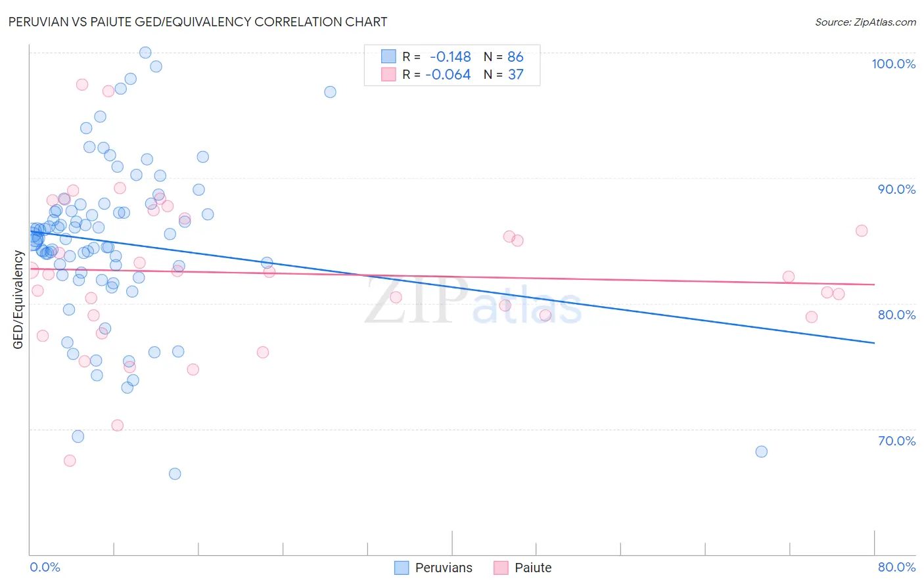Click the 100.0% y-axis label
This screenshot has height=586, width=924.
(x=893, y=64)
